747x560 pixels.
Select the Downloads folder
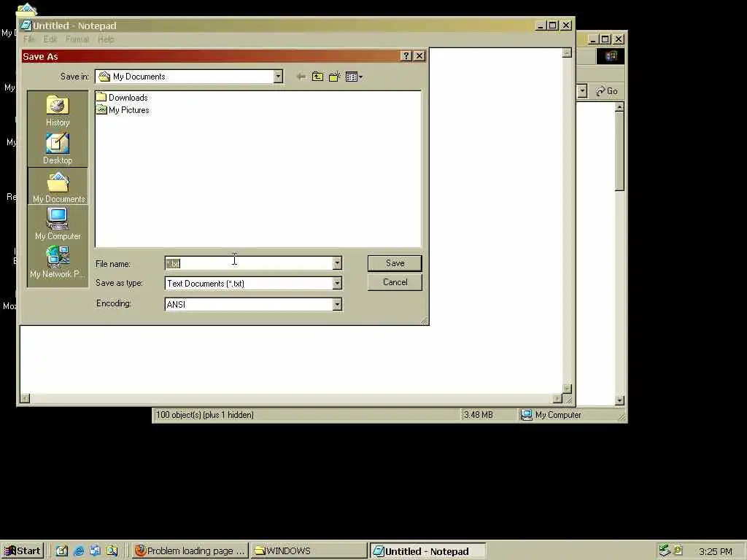coord(122,98)
